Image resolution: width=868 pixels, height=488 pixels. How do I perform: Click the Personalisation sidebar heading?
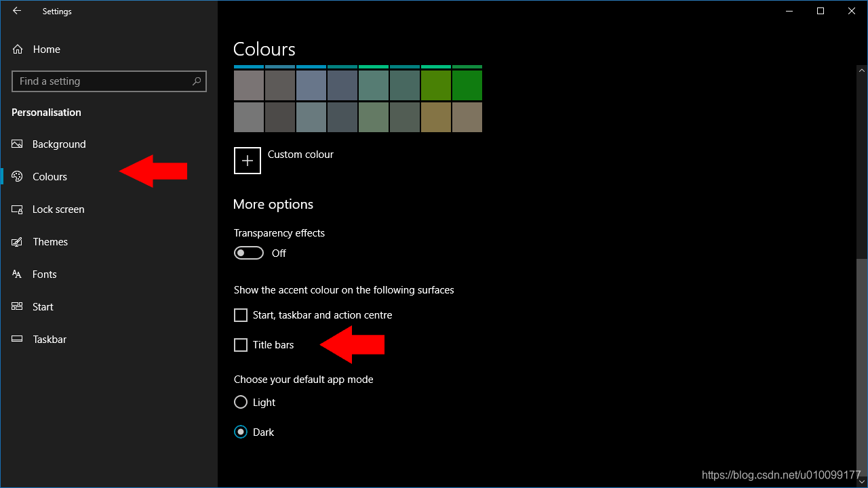click(x=46, y=113)
